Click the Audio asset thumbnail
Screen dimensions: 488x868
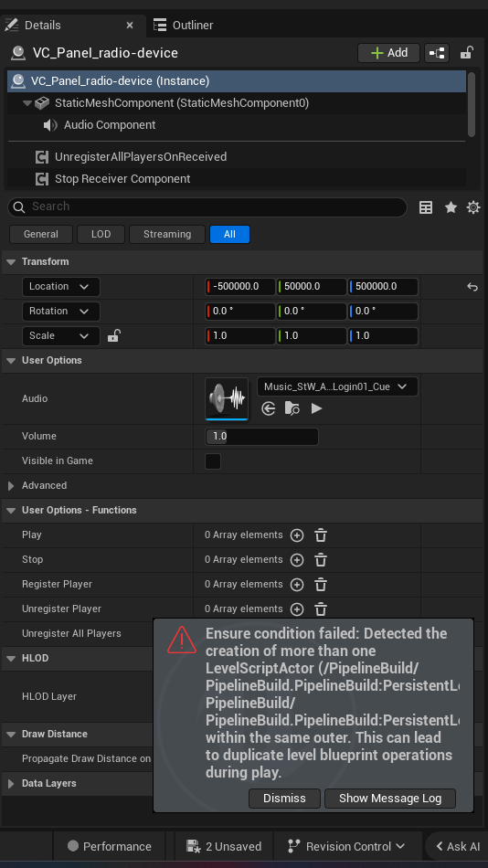pos(227,398)
